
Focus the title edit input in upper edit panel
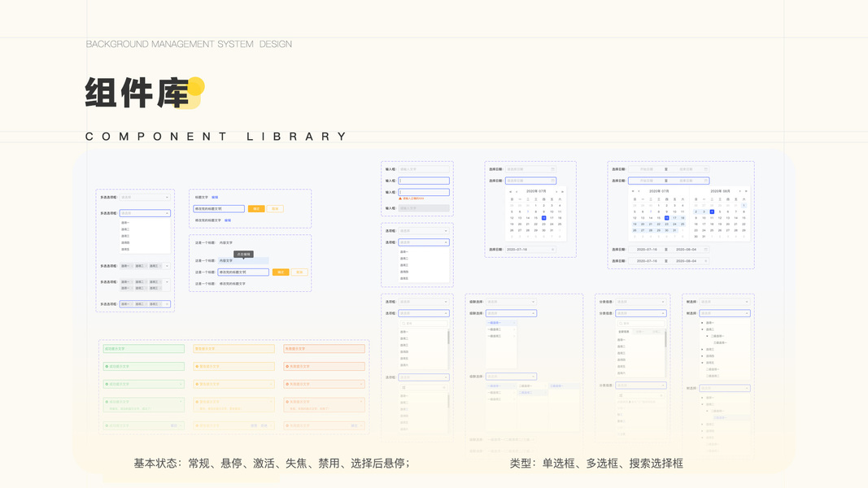[219, 208]
